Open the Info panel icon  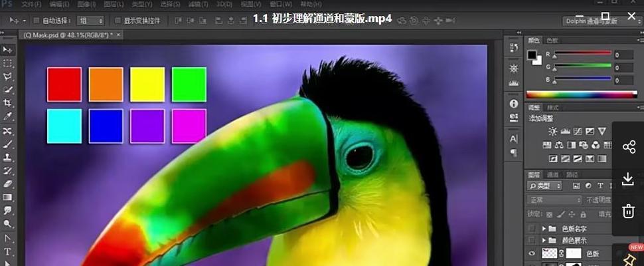tap(513, 104)
